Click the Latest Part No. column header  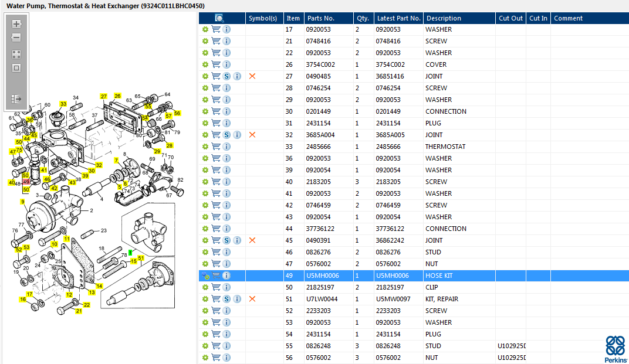pos(399,18)
